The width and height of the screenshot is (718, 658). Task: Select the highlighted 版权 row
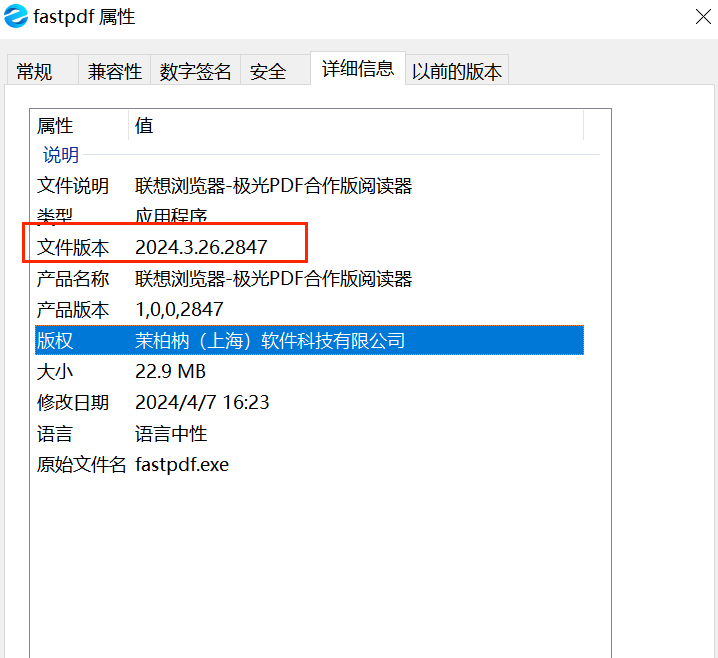(310, 340)
